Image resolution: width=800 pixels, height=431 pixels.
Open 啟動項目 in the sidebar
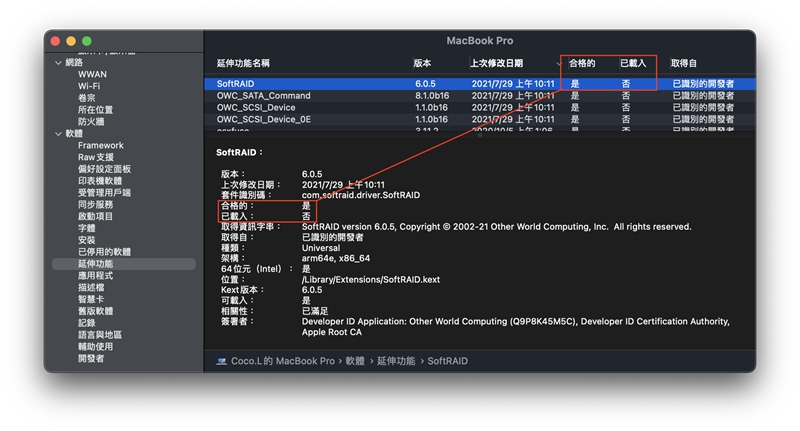(95, 216)
